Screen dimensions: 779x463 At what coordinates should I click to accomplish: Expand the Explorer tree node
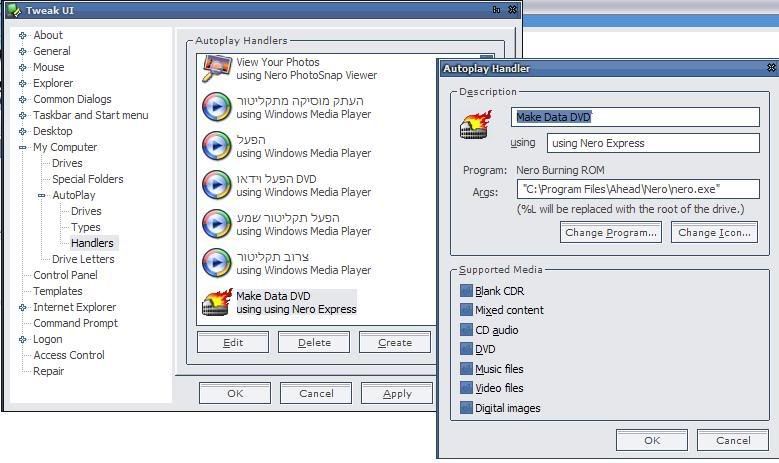point(22,83)
